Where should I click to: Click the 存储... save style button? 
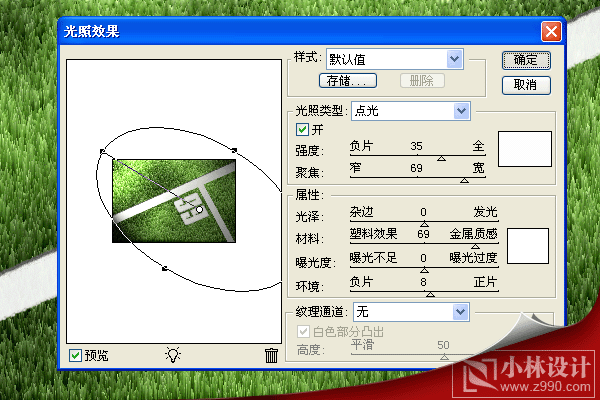coord(348,81)
